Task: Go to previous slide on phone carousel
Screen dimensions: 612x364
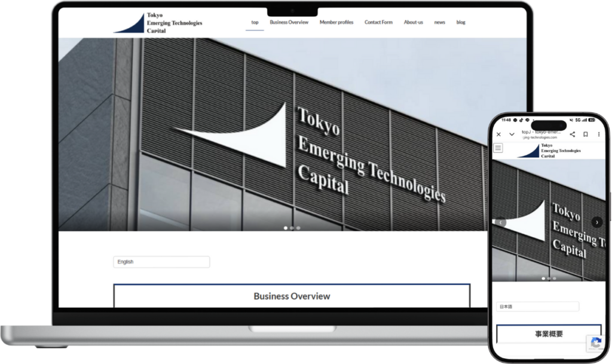Action: click(x=501, y=222)
